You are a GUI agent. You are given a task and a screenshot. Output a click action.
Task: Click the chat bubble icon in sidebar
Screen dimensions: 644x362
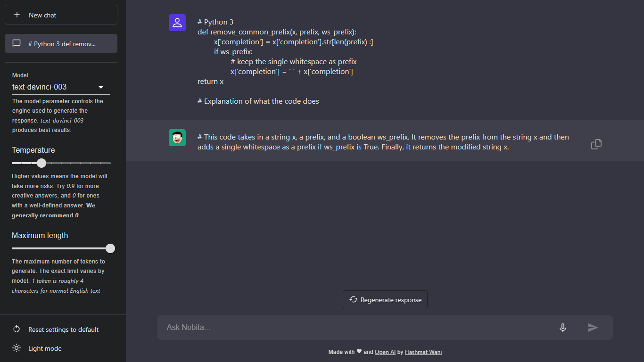[x=17, y=43]
